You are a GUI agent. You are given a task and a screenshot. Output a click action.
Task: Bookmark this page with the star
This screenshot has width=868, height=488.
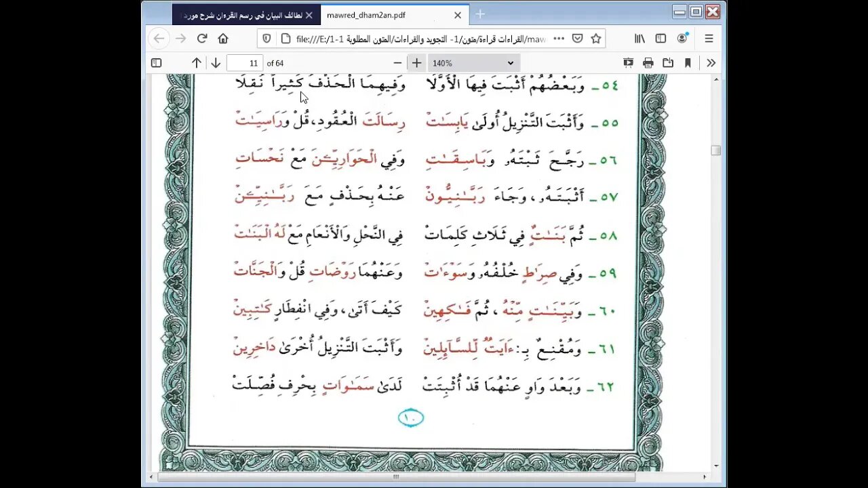596,39
